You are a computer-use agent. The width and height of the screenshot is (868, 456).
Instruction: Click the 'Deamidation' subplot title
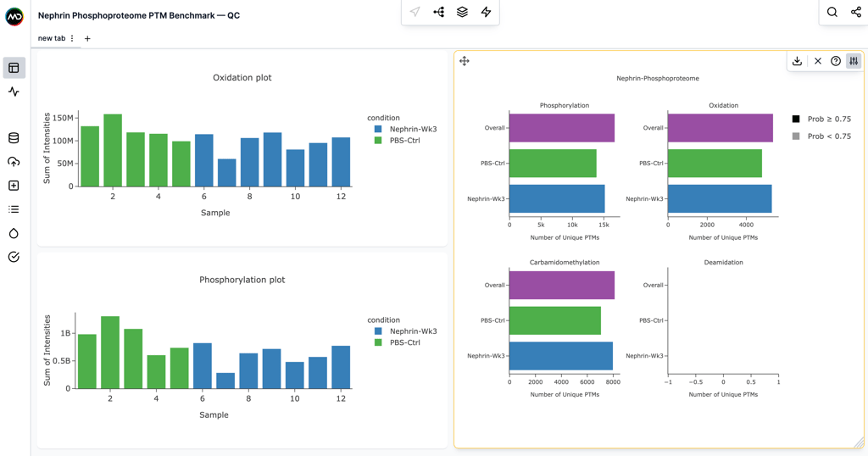724,262
